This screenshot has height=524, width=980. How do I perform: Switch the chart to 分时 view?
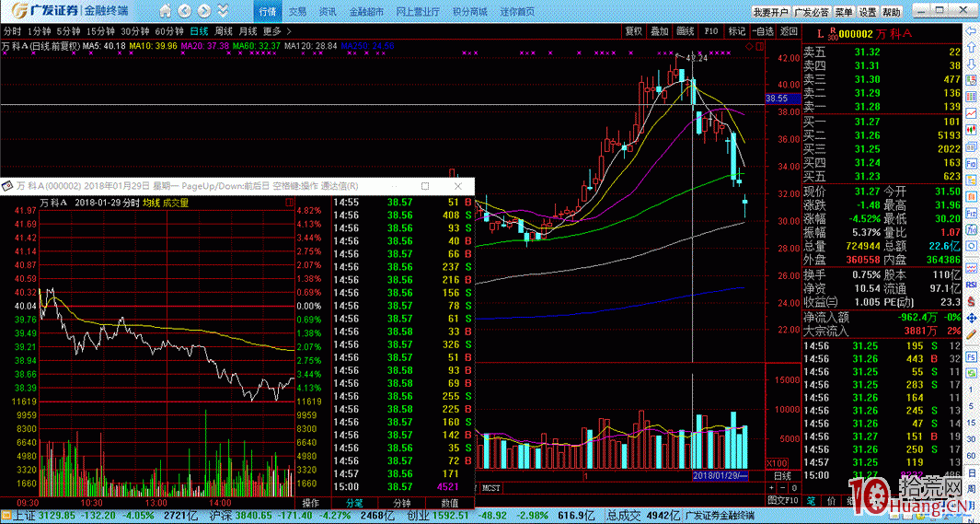point(13,31)
